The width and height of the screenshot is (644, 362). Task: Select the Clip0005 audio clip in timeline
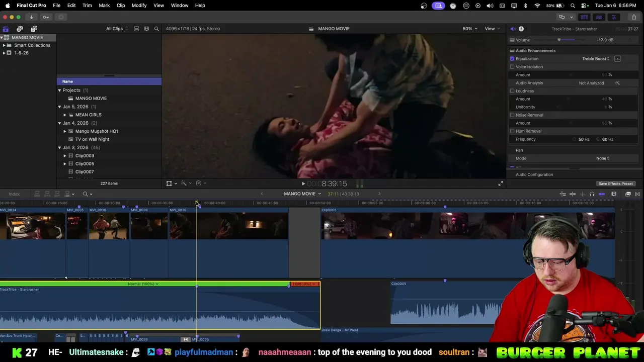point(447,303)
